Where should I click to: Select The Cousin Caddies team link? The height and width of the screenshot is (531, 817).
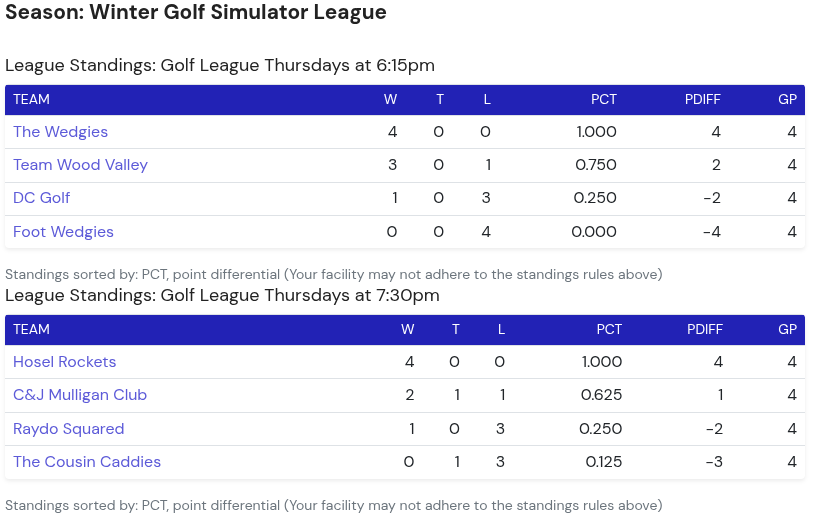[x=87, y=462]
